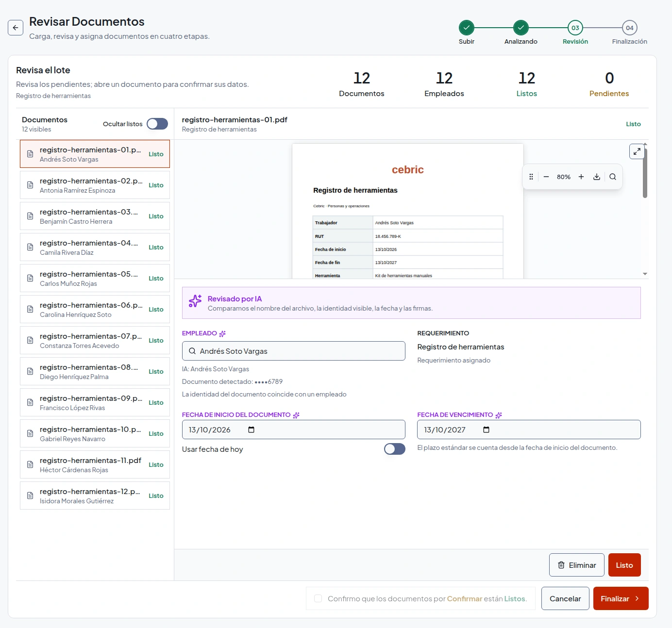Click the preview pane scrollbar thumb

[645, 173]
